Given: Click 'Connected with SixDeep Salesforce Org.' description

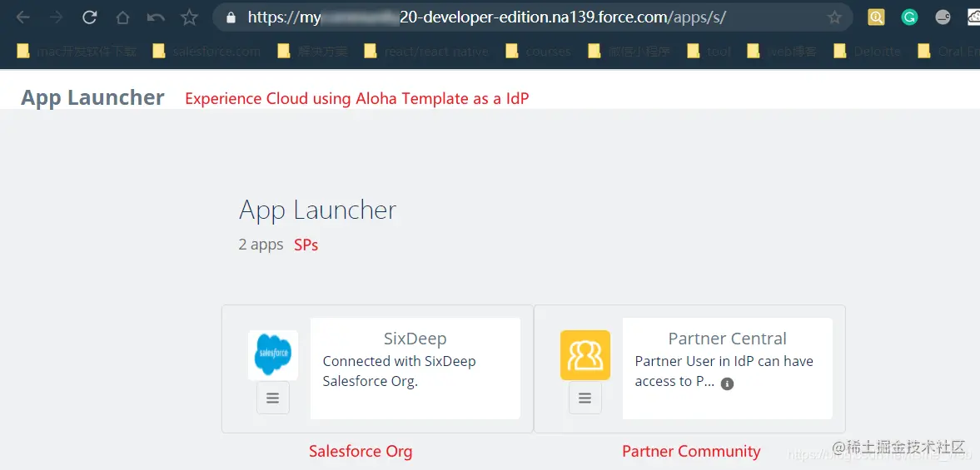Looking at the screenshot, I should pos(400,371).
